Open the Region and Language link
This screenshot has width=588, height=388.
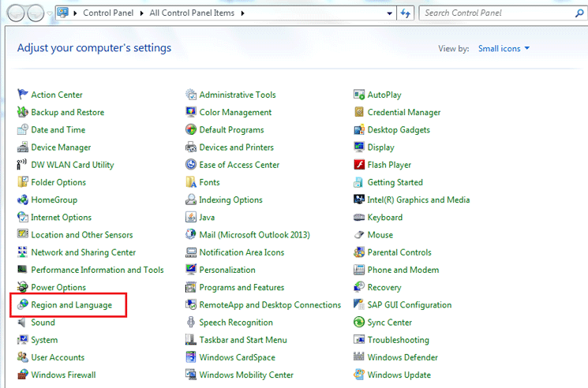[71, 305]
